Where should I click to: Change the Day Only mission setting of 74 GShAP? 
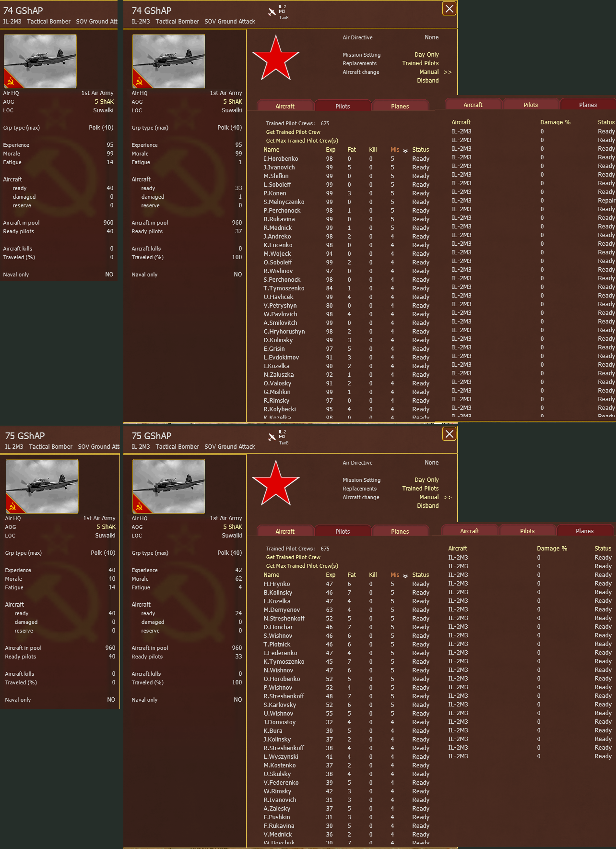click(x=426, y=55)
